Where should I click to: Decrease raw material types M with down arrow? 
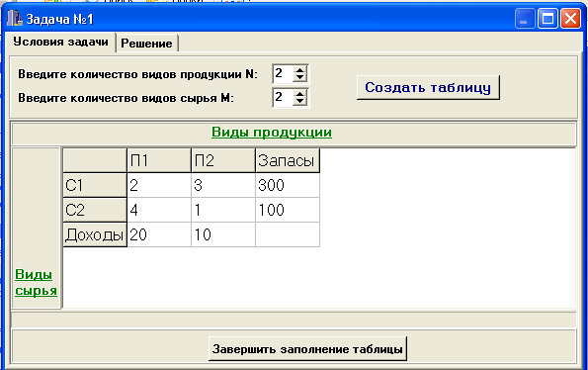coord(299,102)
